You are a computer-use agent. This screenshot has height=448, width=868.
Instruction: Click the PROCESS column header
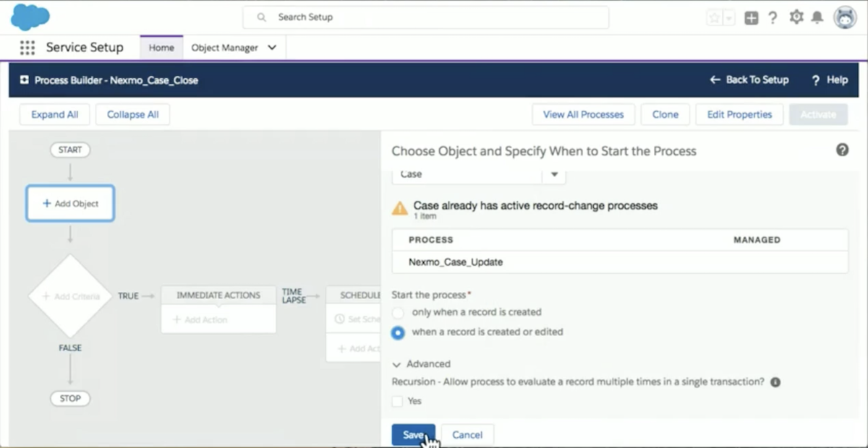click(431, 240)
